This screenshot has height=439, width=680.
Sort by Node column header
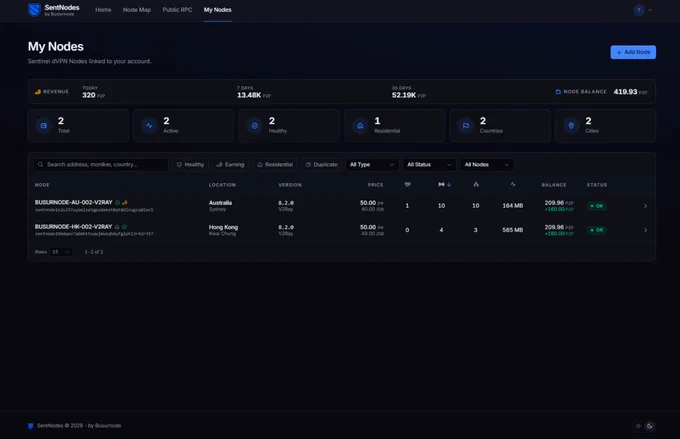(x=42, y=185)
